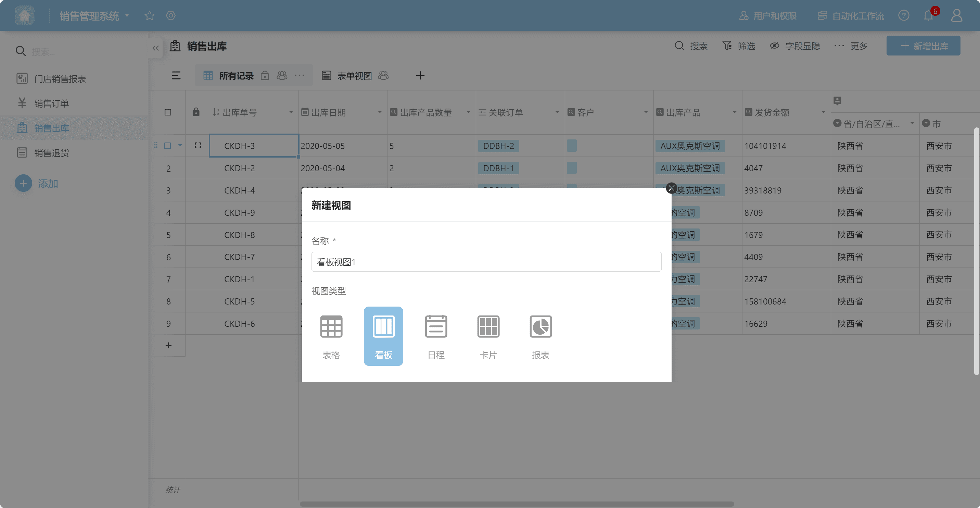The image size is (980, 508).
Task: Click the lock column header icon
Action: 196,112
